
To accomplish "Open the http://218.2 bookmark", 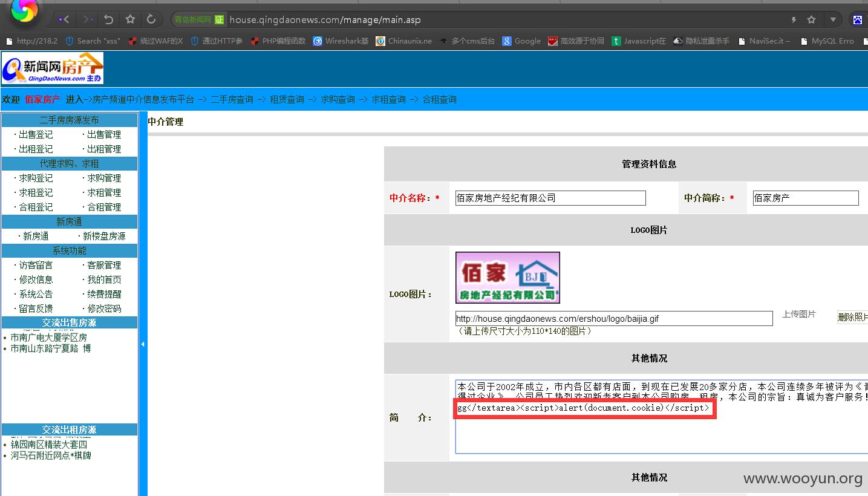I will 31,41.
